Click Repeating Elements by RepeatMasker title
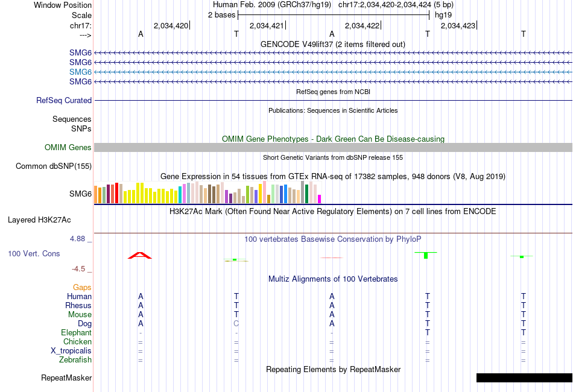This screenshot has width=573, height=392. (334, 369)
